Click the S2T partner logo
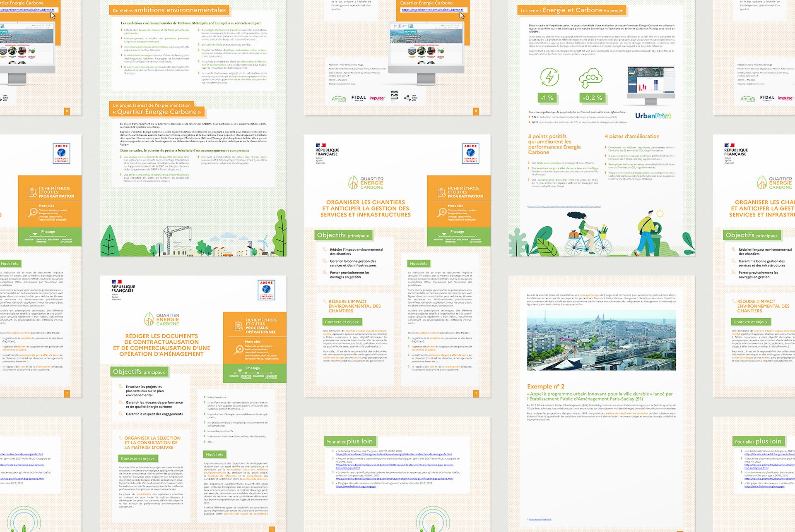 394,96
